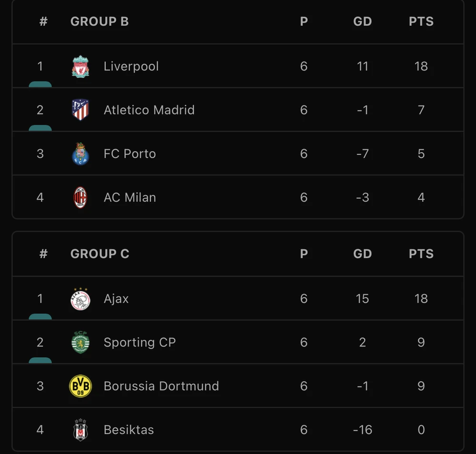Sort Group C by GD column
This screenshot has width=476, height=454.
click(x=362, y=254)
